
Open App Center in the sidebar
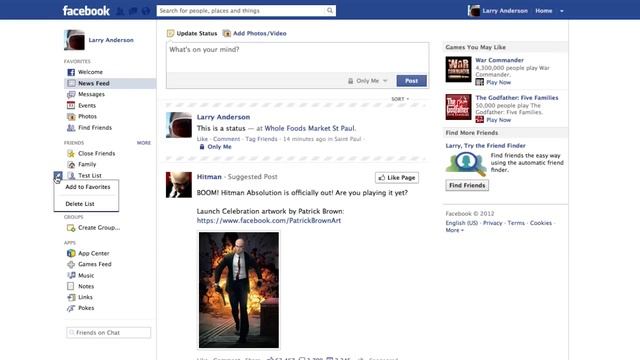pyautogui.click(x=93, y=253)
